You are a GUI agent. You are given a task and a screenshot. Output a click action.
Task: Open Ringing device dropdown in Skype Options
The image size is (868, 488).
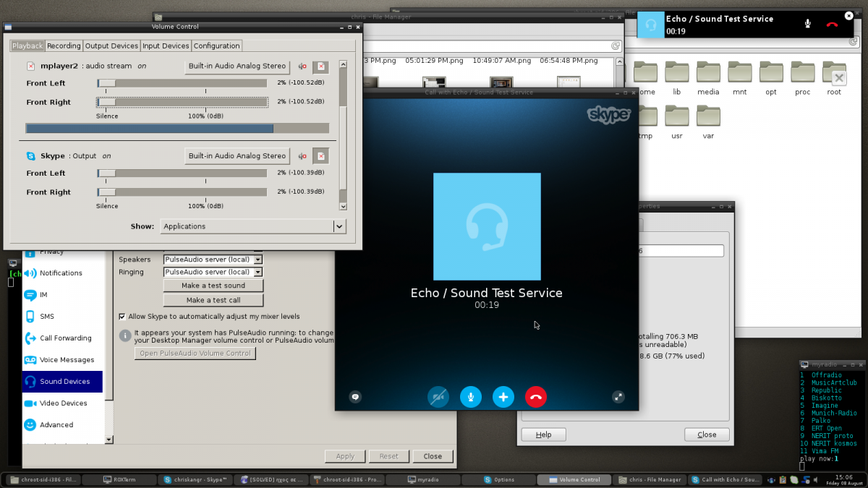pyautogui.click(x=213, y=273)
